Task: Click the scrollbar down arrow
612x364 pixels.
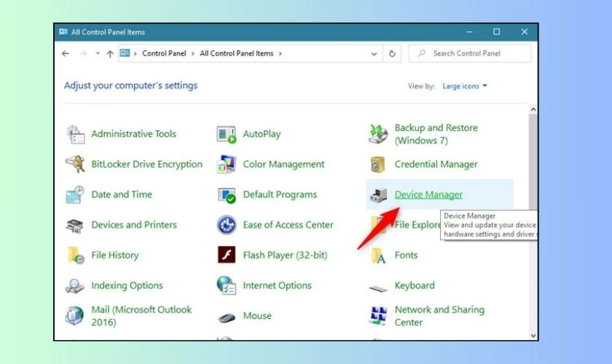Action: click(x=533, y=336)
